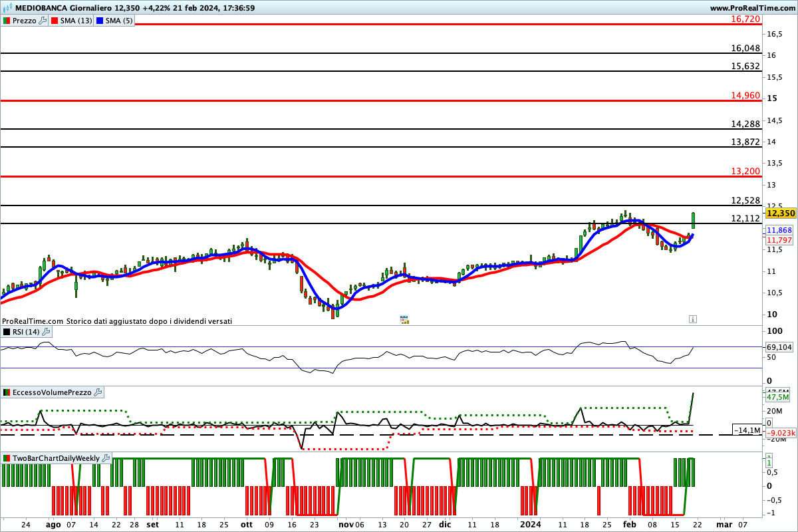Click the RSI (14) panel label

coord(26,332)
